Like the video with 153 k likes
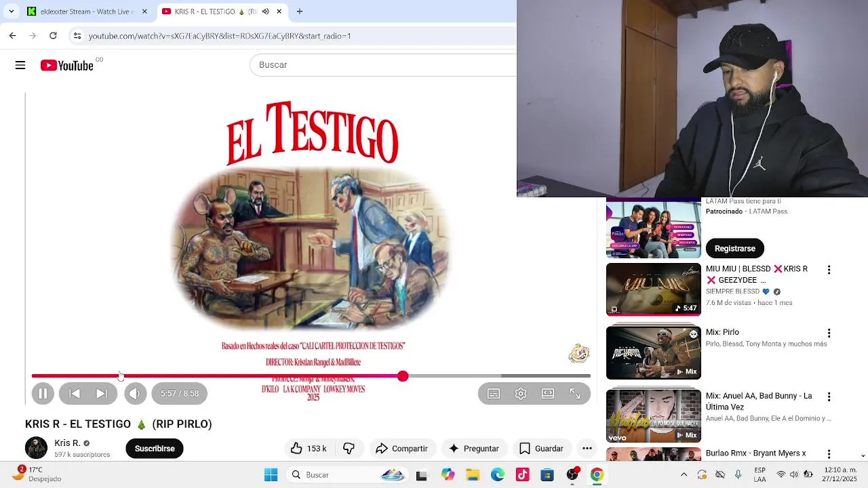 point(309,448)
